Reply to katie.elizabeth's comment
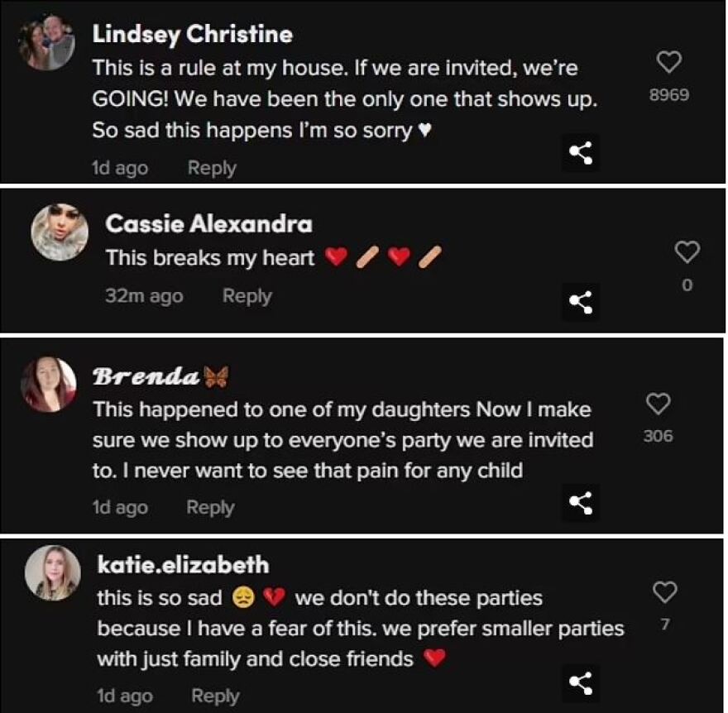 click(x=215, y=696)
